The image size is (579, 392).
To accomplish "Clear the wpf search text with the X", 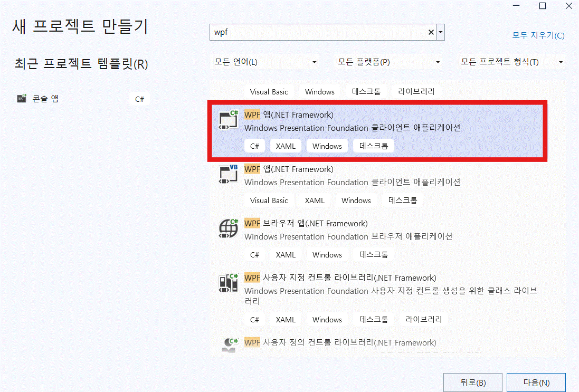I will click(431, 32).
